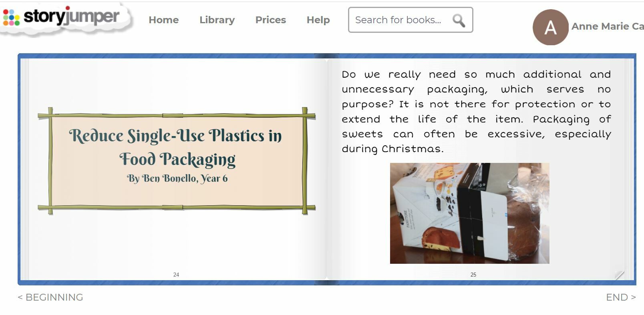Open the Anne Marie account name
The image size is (644, 315).
(x=608, y=26)
